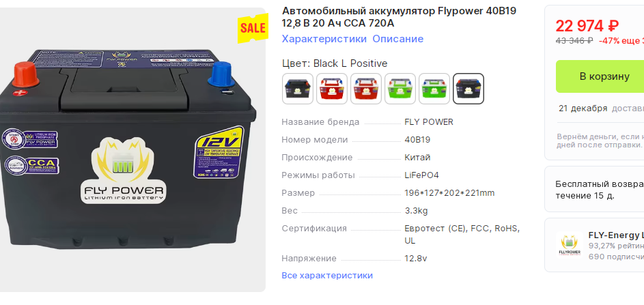Open the FLYPOWER store logo icon

(568, 246)
